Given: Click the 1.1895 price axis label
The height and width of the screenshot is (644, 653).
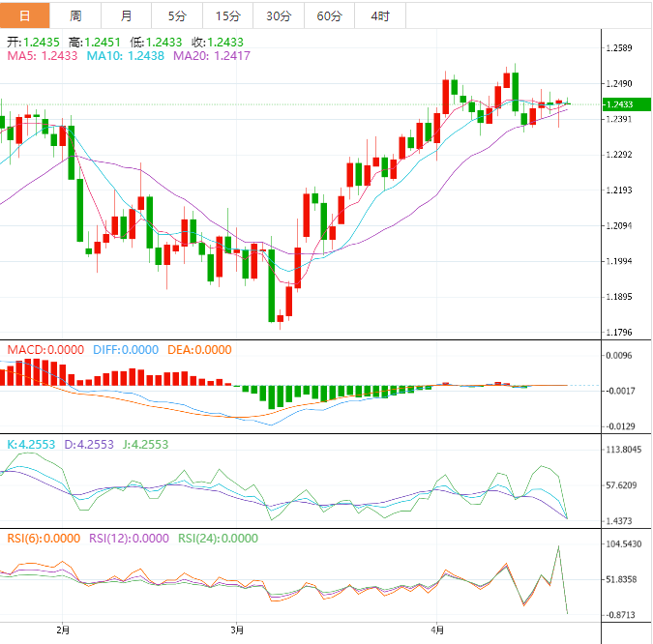Looking at the screenshot, I should click(x=619, y=297).
